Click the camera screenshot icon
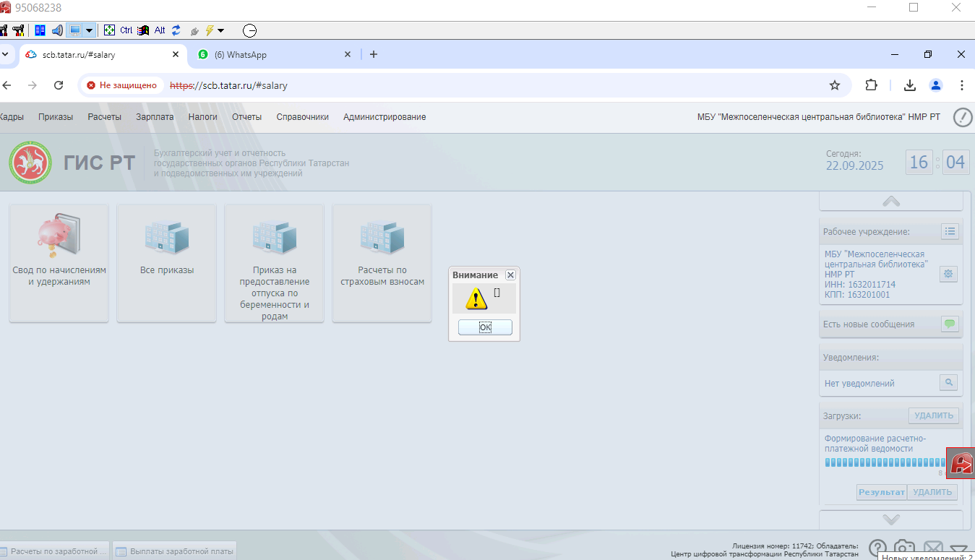Viewport: 975px width, 560px height. coord(905,548)
